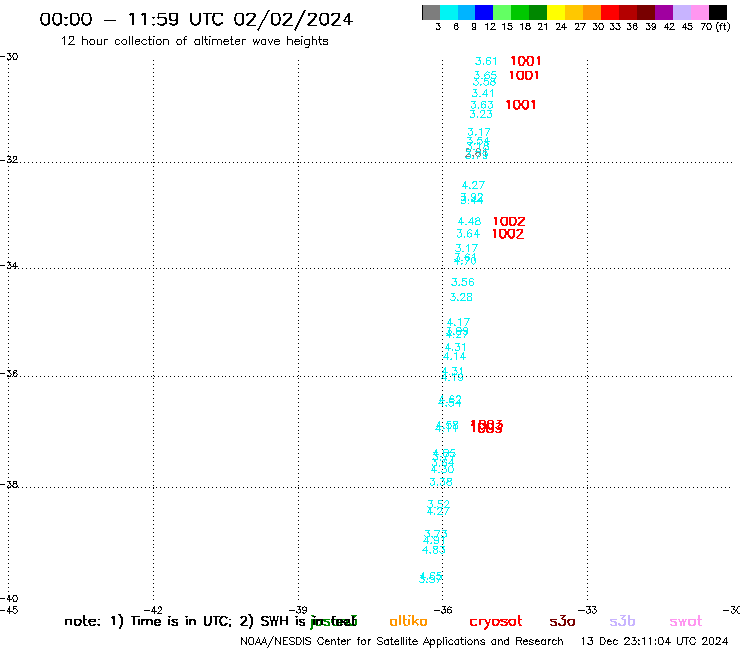Click the latitude axis label '-40'
Image resolution: width=740 pixels, height=650 pixels.
click(x=9, y=599)
